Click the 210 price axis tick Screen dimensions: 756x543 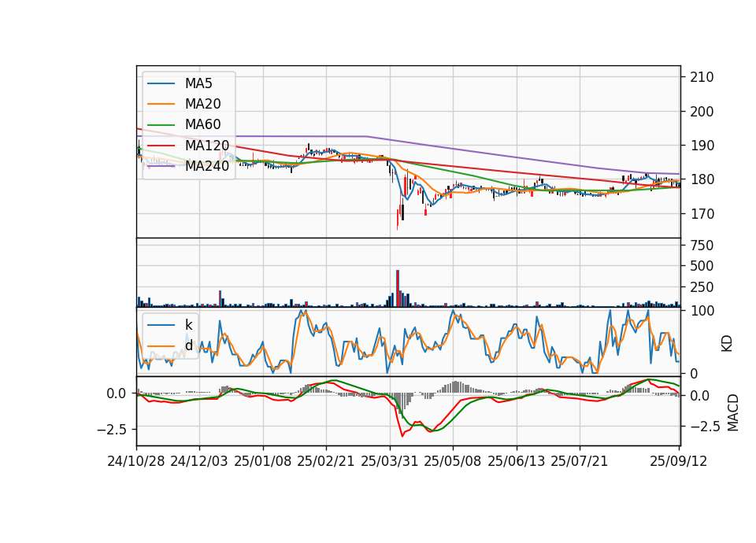coord(702,77)
